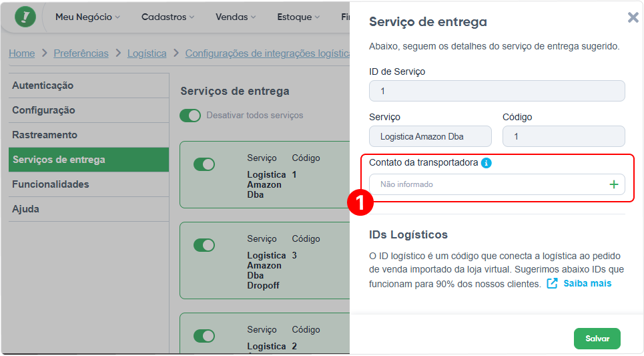644x356 pixels.
Task: Click the Código input field
Action: 563,136
